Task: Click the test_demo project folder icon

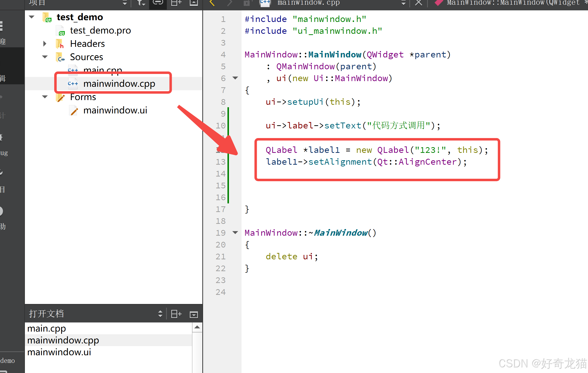Action: pos(47,17)
